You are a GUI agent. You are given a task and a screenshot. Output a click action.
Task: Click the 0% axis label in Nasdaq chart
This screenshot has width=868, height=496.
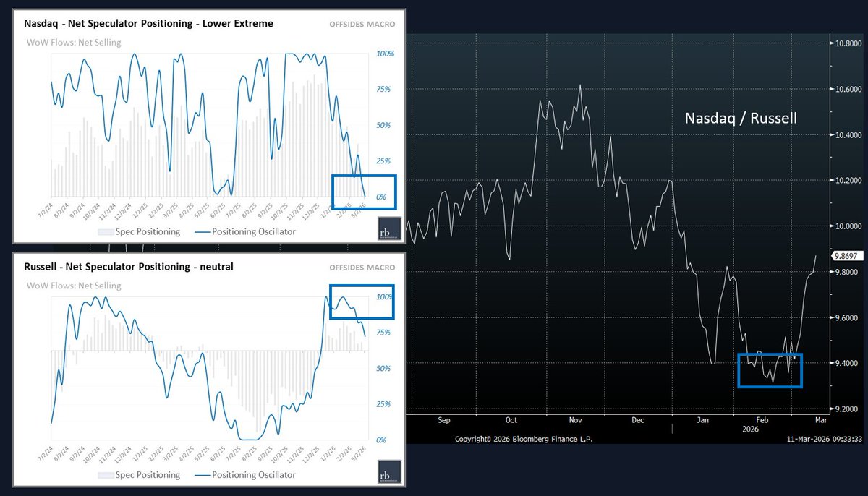coord(380,197)
